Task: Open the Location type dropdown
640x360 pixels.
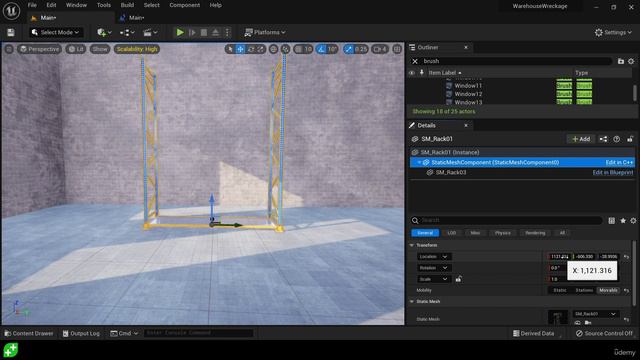Action: pyautogui.click(x=433, y=256)
